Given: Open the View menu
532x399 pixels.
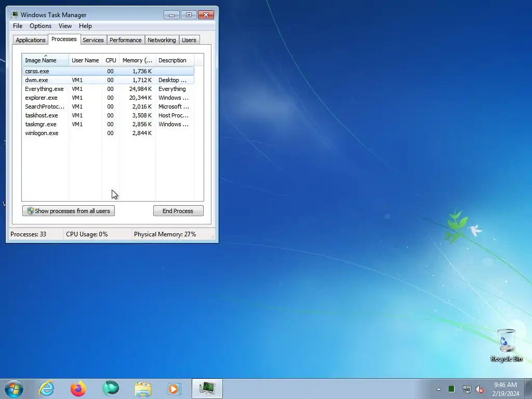Looking at the screenshot, I should click(65, 26).
